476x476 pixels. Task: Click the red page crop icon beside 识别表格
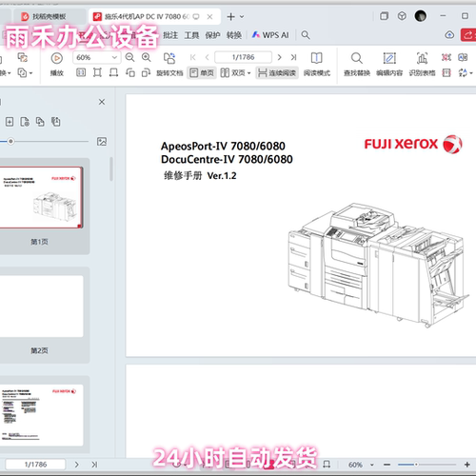tap(446, 73)
